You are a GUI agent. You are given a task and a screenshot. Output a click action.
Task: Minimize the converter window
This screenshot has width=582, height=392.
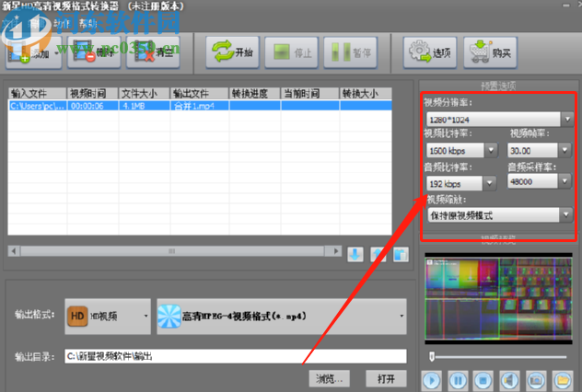[x=565, y=6]
